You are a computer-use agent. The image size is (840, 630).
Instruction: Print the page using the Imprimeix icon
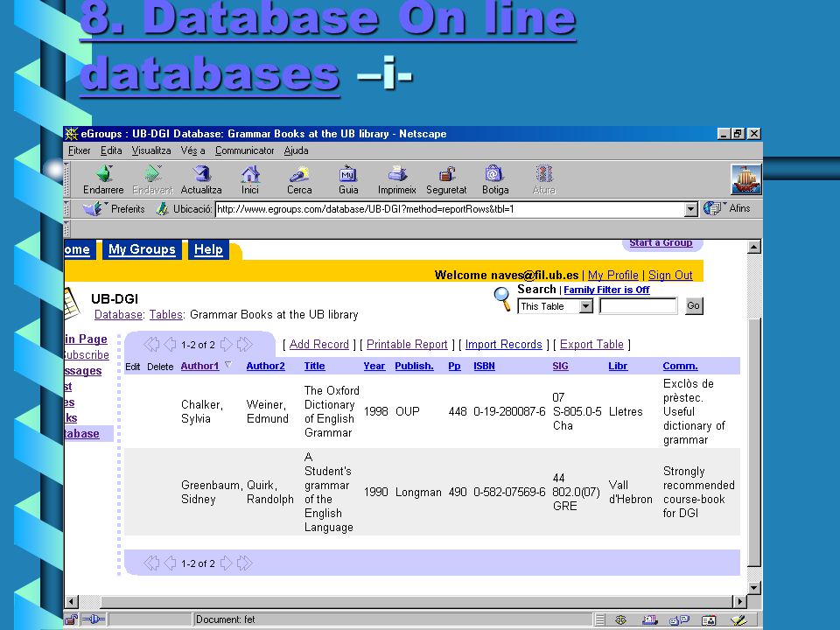(x=397, y=174)
